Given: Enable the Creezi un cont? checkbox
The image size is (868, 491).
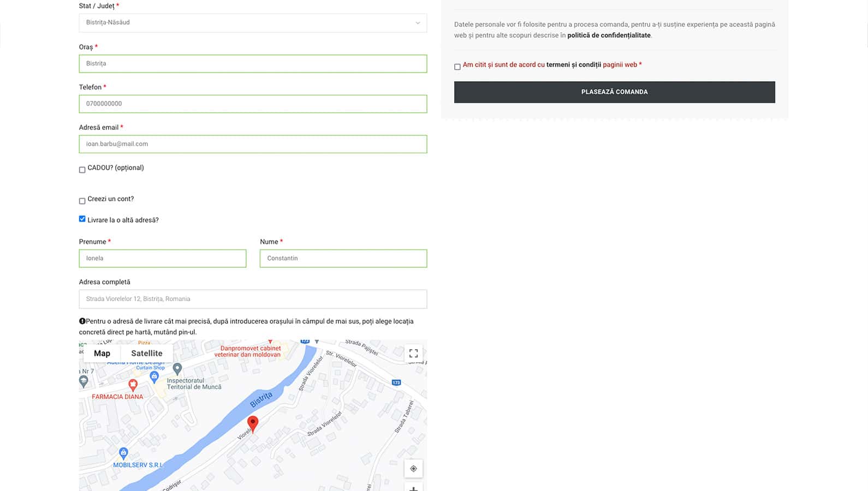Looking at the screenshot, I should [82, 201].
